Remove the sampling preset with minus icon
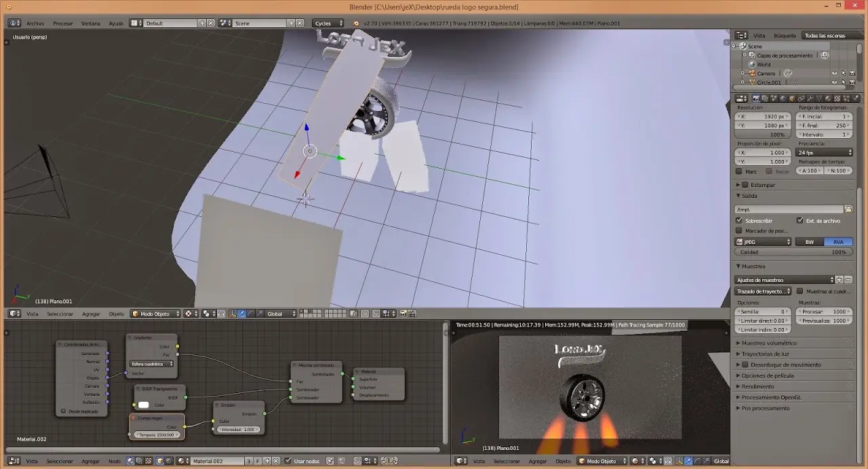Image resolution: width=868 pixels, height=469 pixels. (848, 280)
